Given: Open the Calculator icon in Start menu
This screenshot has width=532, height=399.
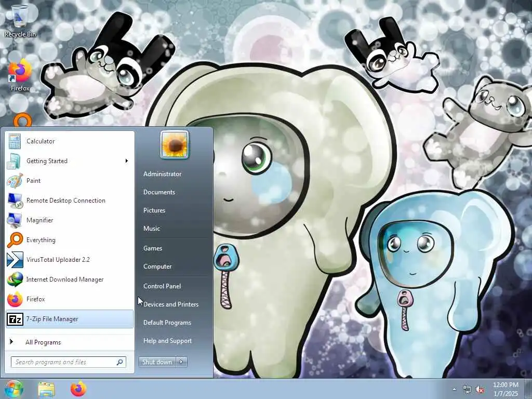Looking at the screenshot, I should coord(15,141).
